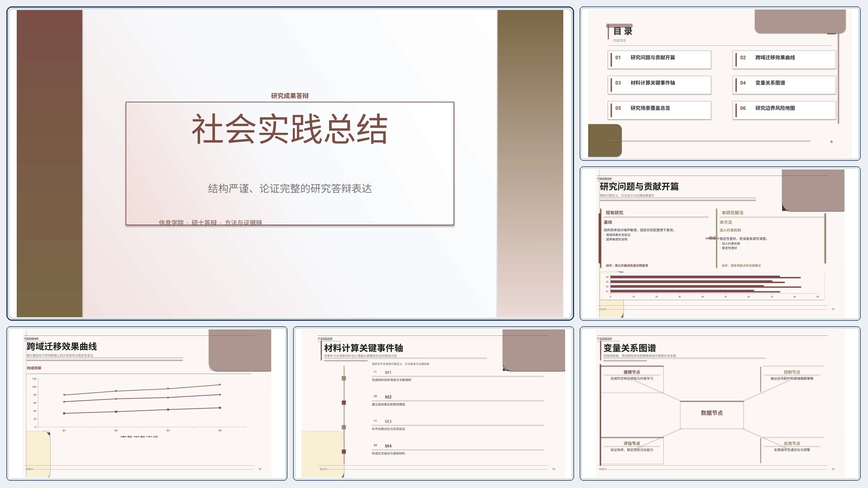The height and width of the screenshot is (488, 868).
Task: Click the 应用节点 card
Action: (x=792, y=450)
